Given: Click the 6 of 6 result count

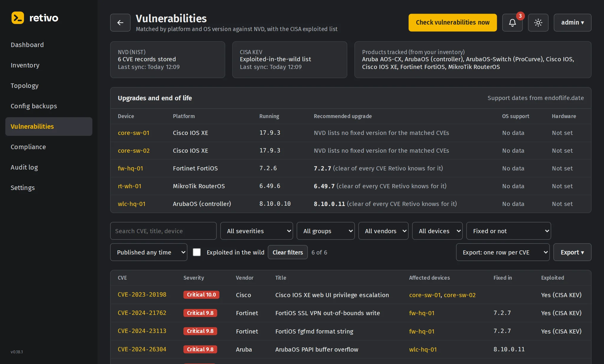Looking at the screenshot, I should coord(319,252).
